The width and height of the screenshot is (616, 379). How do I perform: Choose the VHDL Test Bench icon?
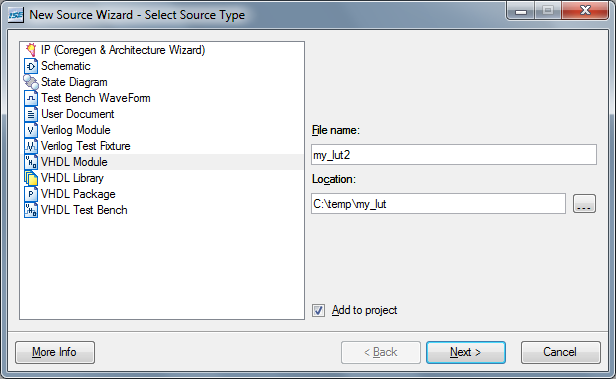31,210
